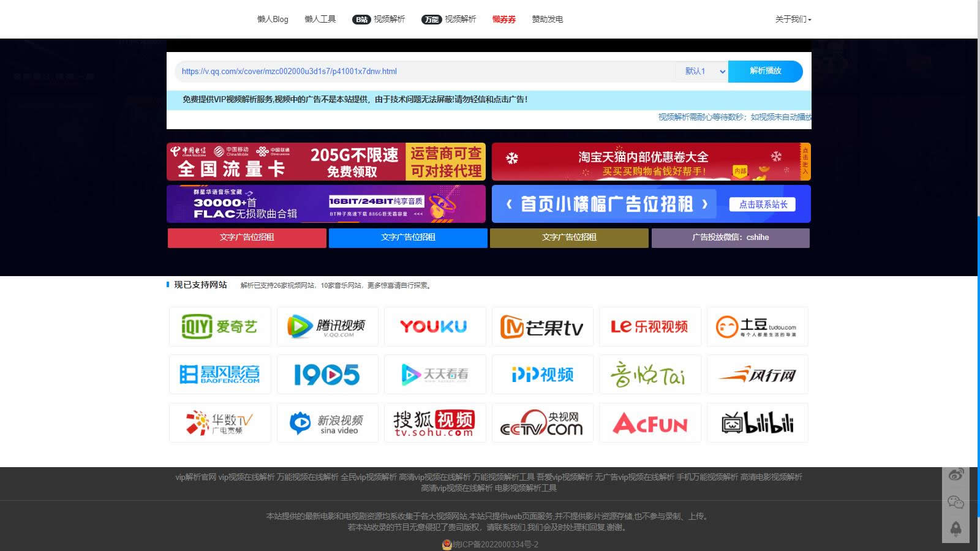
Task: Open the 1905 logo tile
Action: point(328,374)
